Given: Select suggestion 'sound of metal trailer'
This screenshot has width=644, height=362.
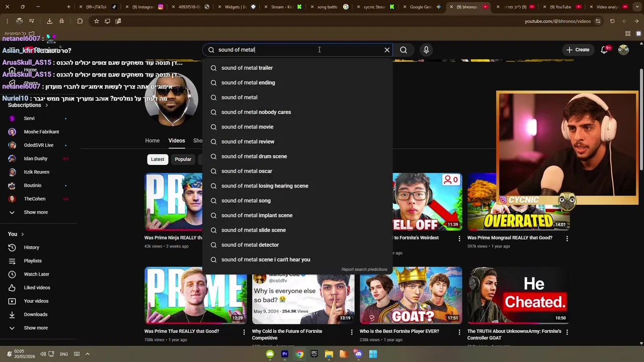Looking at the screenshot, I should pyautogui.click(x=297, y=68).
